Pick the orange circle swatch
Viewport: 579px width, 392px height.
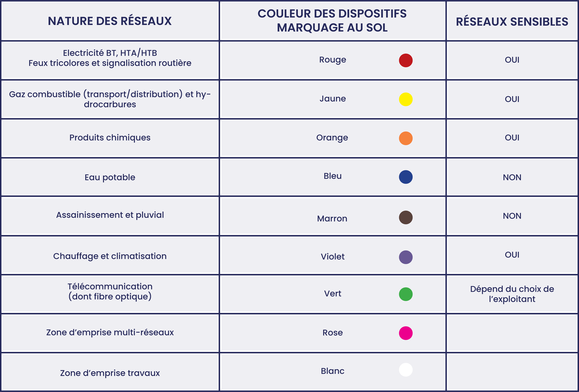coord(406,138)
